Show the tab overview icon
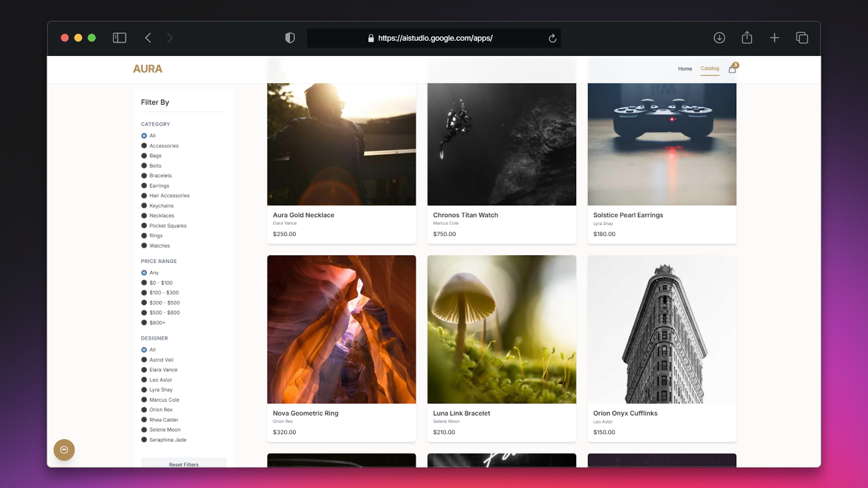868x488 pixels. [x=802, y=37]
